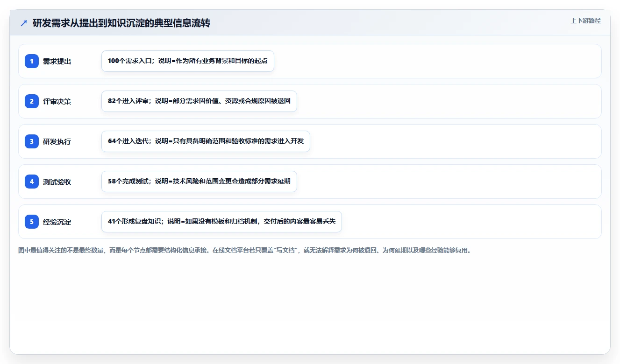Image resolution: width=620 pixels, height=364 pixels.
Task: Select step number 3 badge
Action: tap(32, 141)
